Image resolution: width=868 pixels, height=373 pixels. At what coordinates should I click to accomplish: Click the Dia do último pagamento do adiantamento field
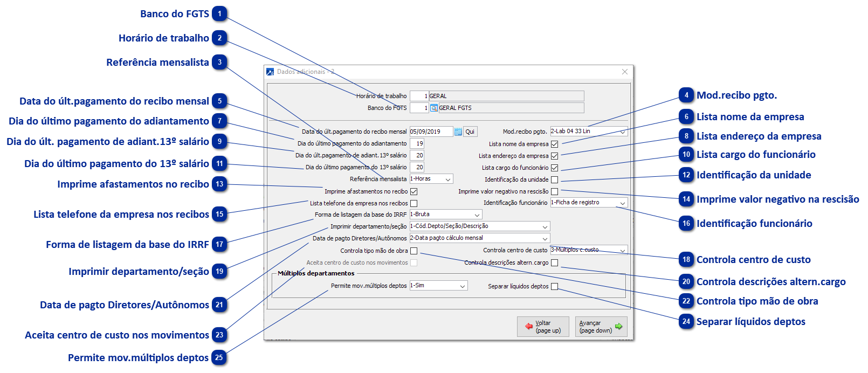(417, 143)
